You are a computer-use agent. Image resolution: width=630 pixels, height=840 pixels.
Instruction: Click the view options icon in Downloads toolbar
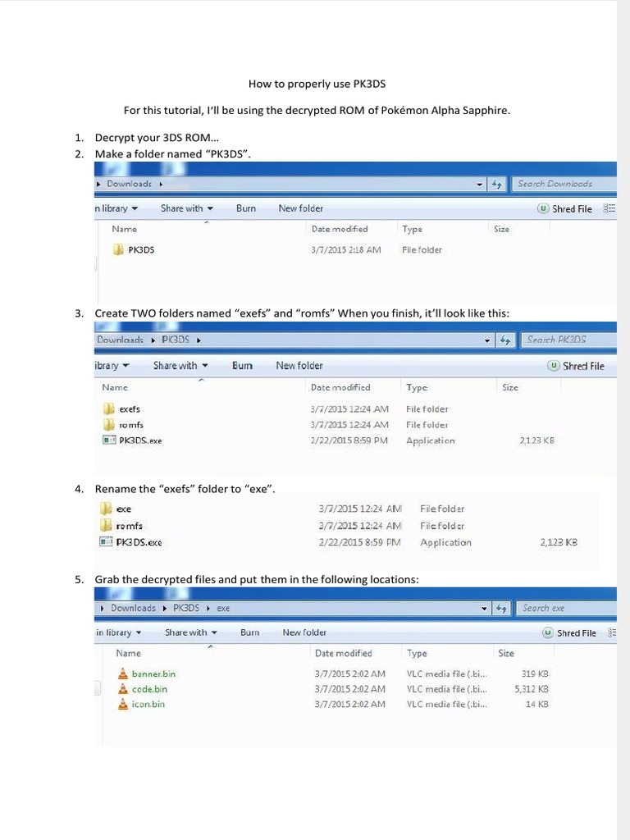click(609, 208)
